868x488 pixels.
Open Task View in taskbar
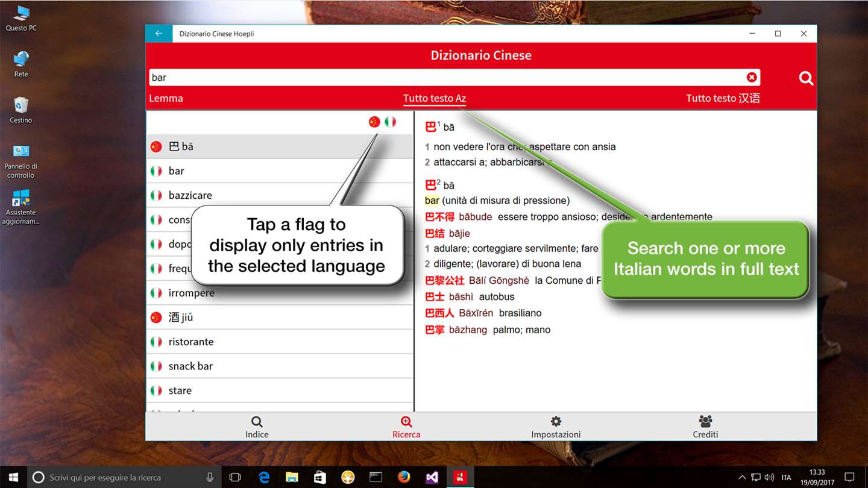pos(235,477)
